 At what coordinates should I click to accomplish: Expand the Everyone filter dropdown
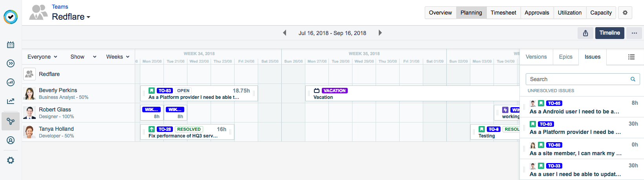pos(42,57)
